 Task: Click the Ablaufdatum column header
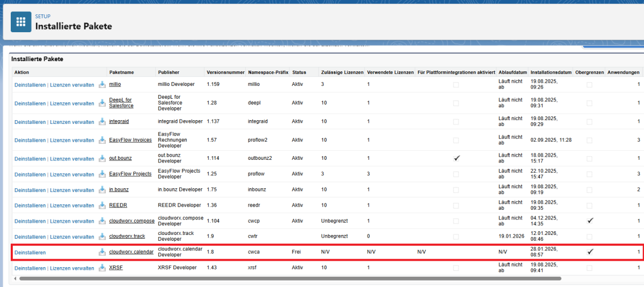pyautogui.click(x=513, y=72)
